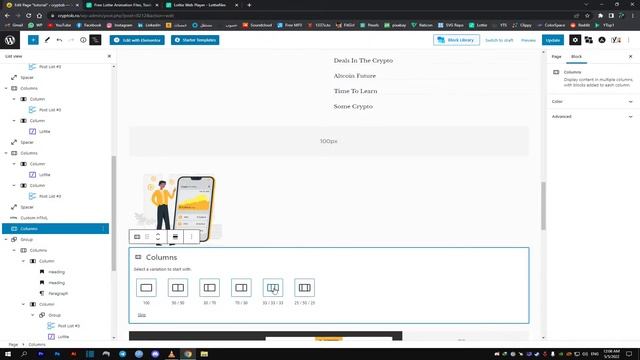
Task: Open the VLC cone icon in taskbar
Action: pos(171,354)
